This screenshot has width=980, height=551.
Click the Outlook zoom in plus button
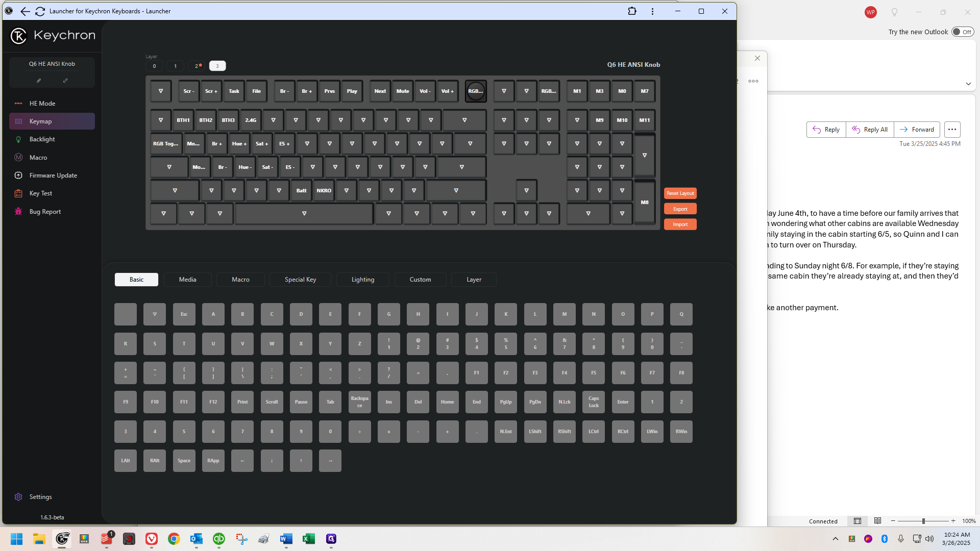point(953,521)
